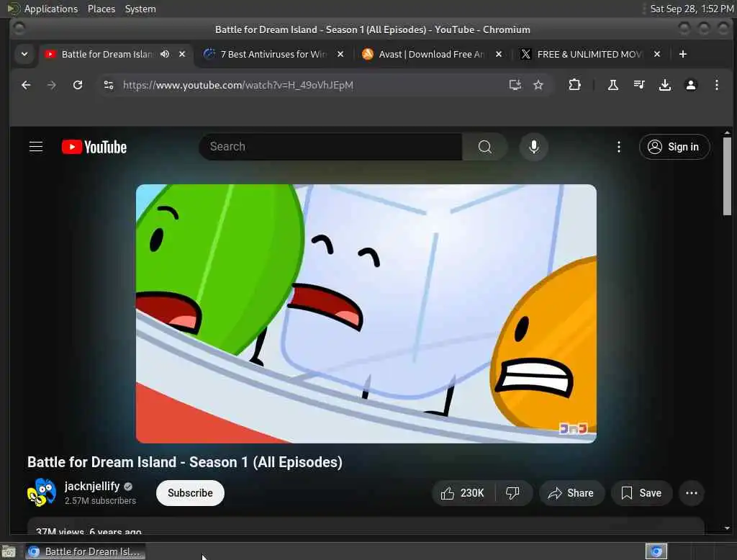This screenshot has width=737, height=560.
Task: Open a new tab with plus button
Action: 683,54
